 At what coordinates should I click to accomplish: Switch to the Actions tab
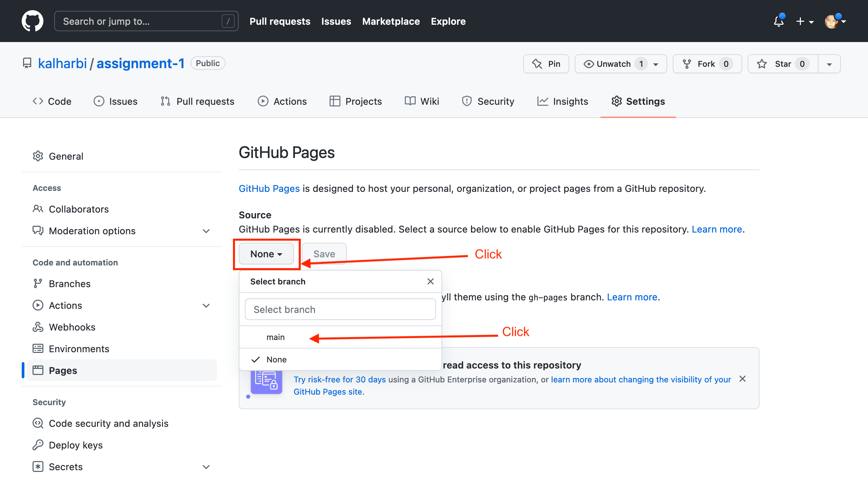[x=282, y=101]
